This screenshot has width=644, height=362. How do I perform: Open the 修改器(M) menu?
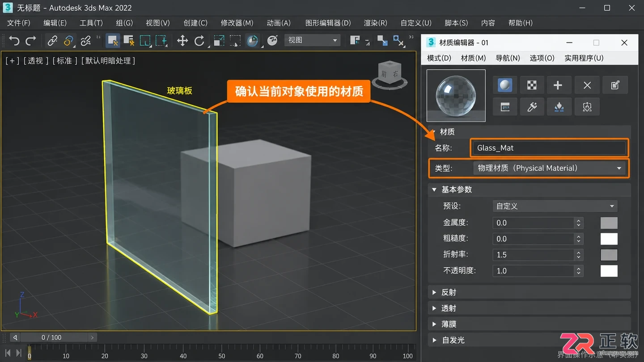click(237, 23)
